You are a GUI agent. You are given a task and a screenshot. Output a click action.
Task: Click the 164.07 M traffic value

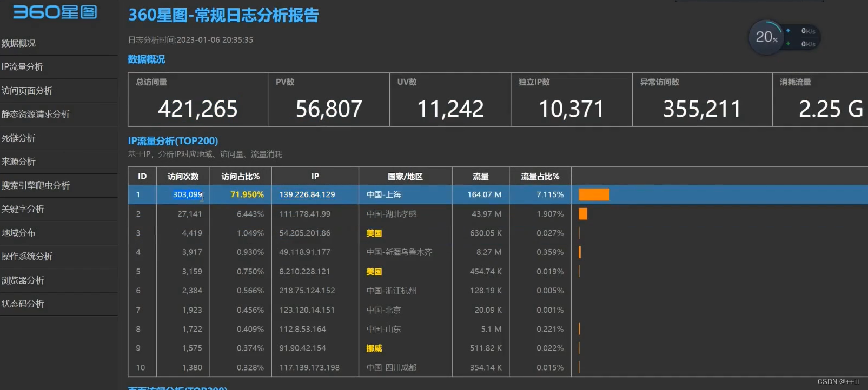click(x=485, y=194)
